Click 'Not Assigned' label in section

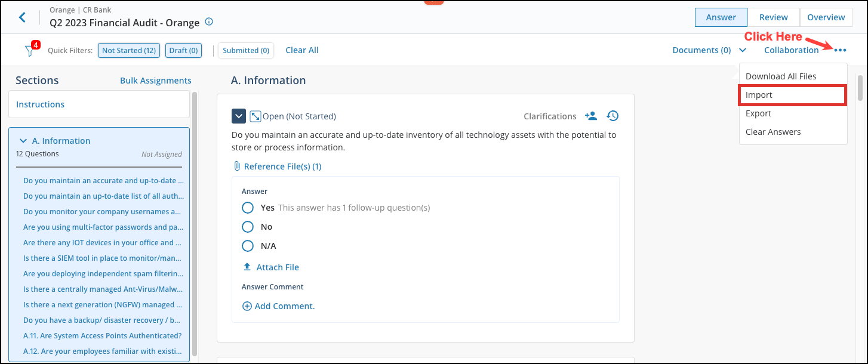[162, 154]
